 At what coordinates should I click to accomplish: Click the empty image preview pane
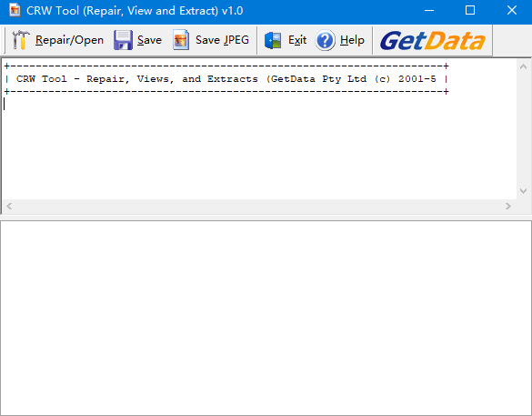(266, 318)
